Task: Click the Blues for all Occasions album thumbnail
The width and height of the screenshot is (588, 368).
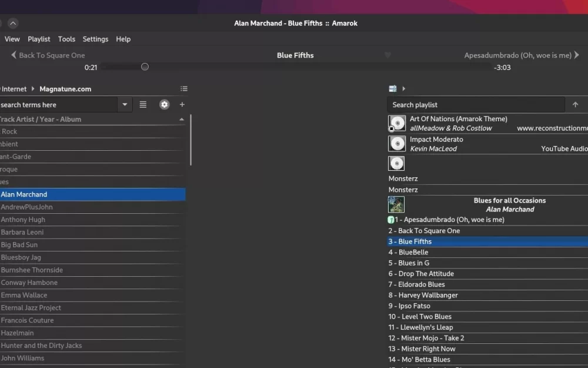Action: pyautogui.click(x=396, y=204)
